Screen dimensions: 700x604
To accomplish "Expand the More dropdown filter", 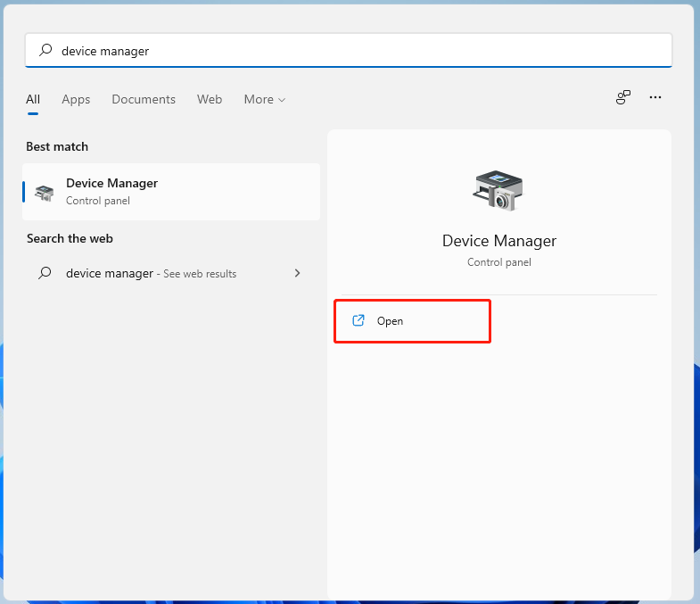I will (264, 99).
